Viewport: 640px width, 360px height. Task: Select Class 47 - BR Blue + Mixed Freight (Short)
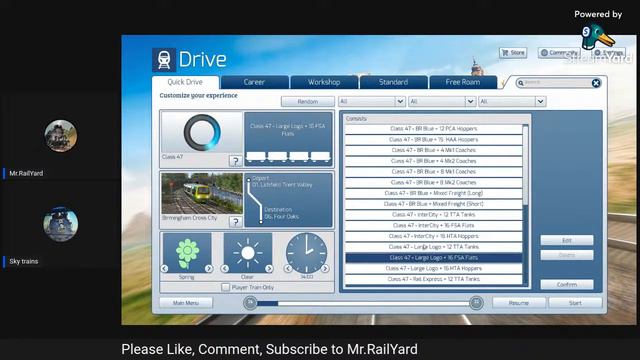(x=433, y=204)
